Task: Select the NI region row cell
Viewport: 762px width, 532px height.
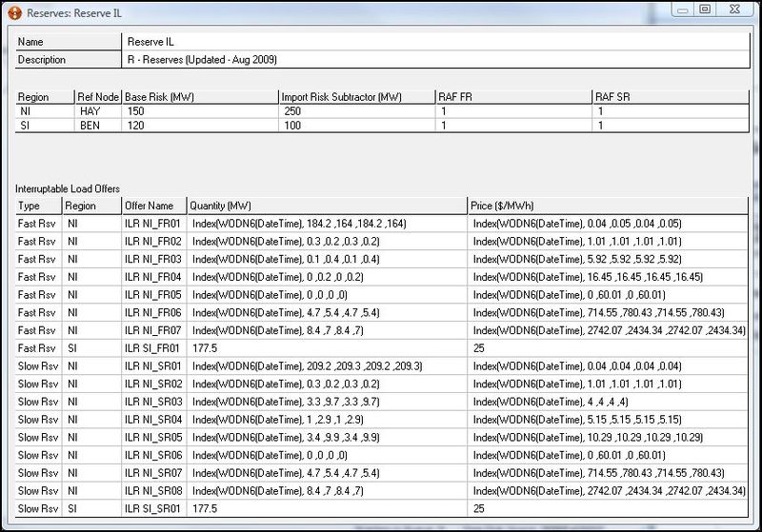Action: click(x=45, y=111)
